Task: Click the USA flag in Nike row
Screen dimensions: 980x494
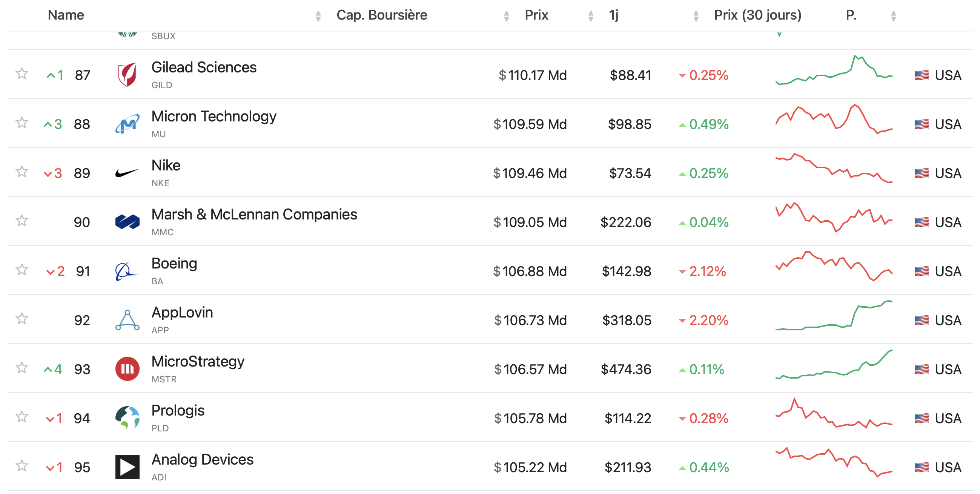Action: pyautogui.click(x=922, y=173)
